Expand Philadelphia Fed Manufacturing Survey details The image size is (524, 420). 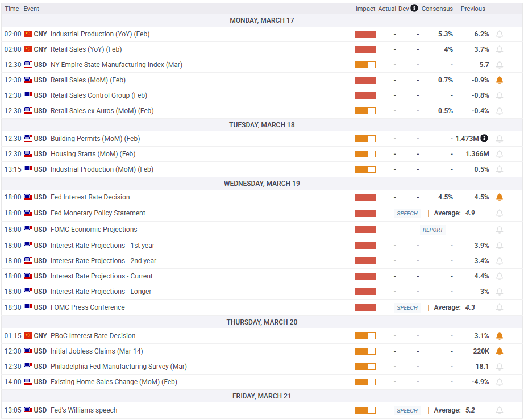(118, 367)
